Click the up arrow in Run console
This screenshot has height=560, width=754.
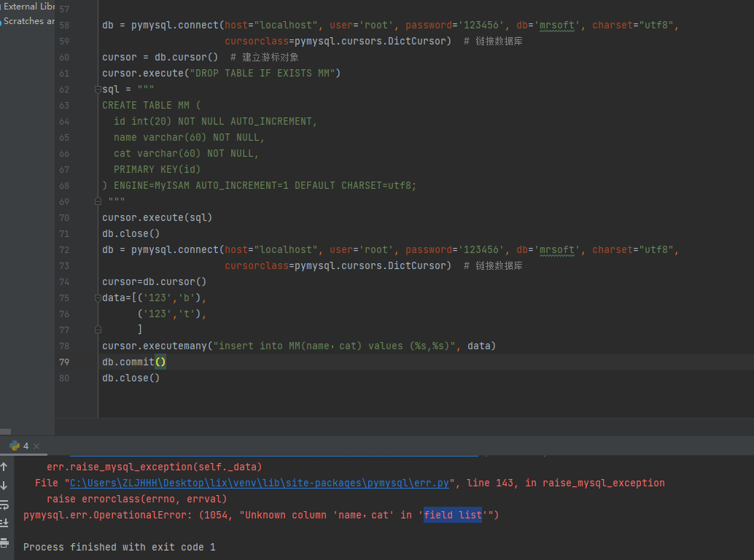click(4, 467)
